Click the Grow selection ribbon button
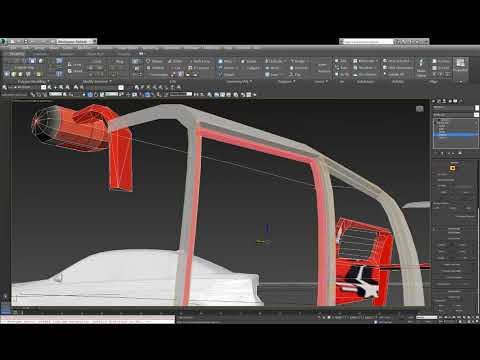Image resolution: width=480 pixels, height=360 pixels. [x=75, y=64]
